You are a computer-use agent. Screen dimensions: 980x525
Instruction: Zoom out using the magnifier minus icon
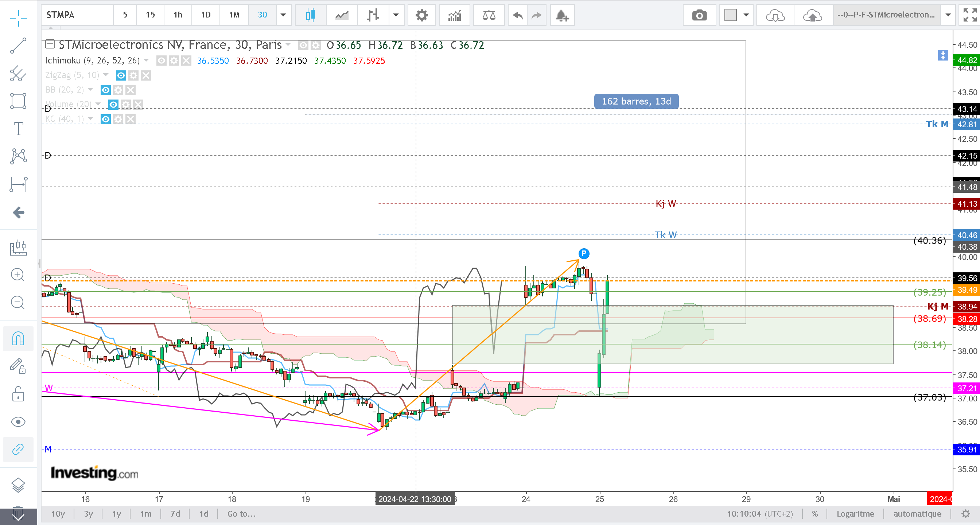18,303
